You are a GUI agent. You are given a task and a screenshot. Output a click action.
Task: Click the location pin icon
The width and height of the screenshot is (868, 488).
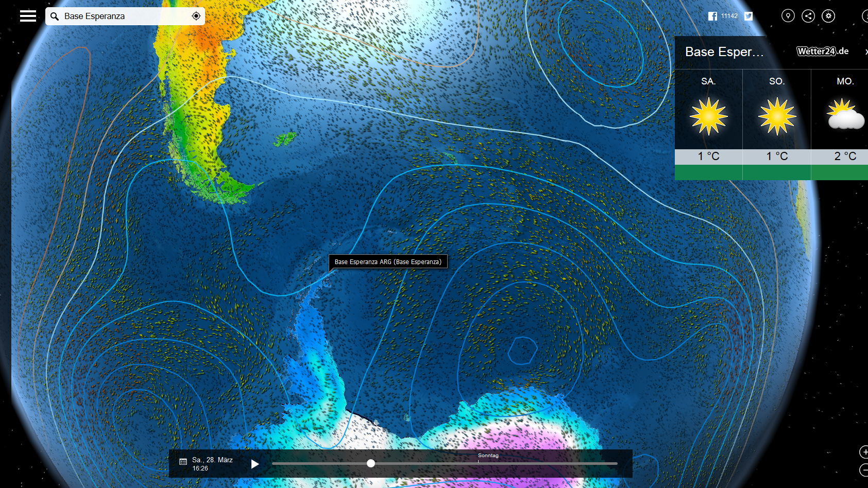coord(788,16)
